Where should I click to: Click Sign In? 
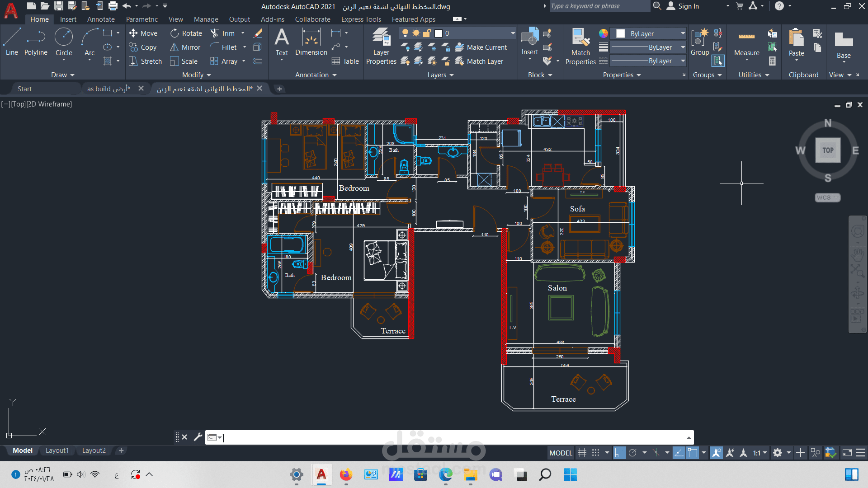pyautogui.click(x=683, y=6)
